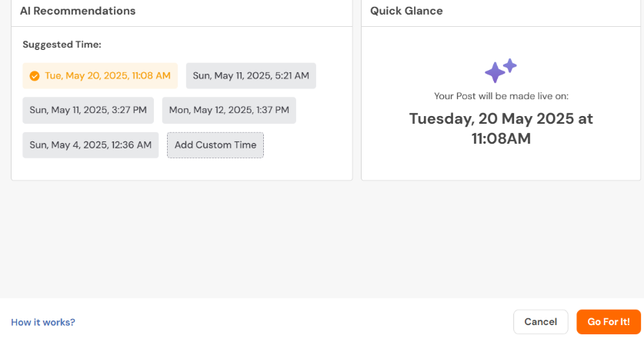Click the small purple sparkle star icon

point(510,65)
